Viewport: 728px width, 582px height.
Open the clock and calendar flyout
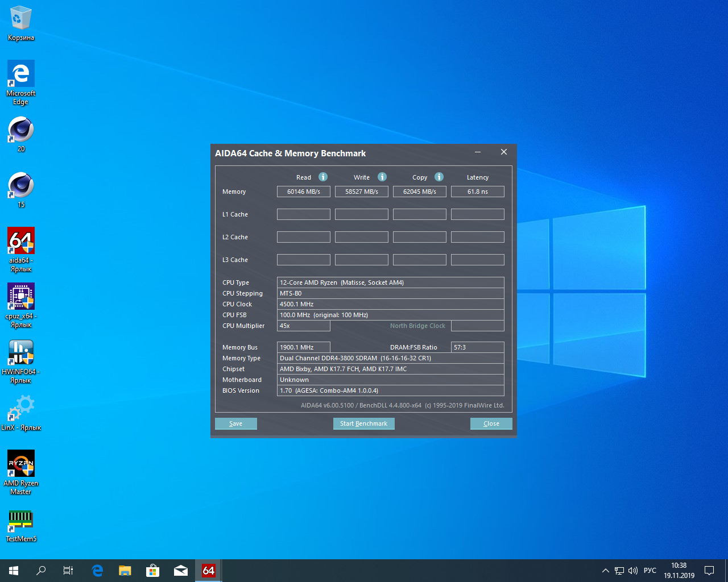(679, 571)
